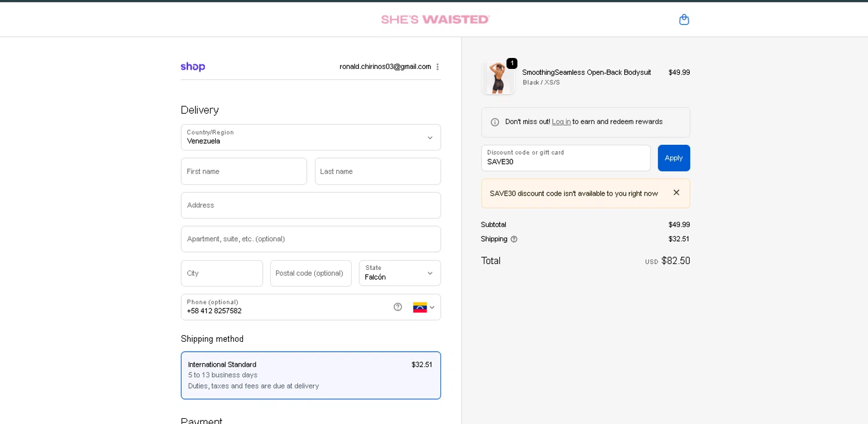Screen dimensions: 868x424
Task: Open the State dropdown showing Falcón
Action: (400, 273)
